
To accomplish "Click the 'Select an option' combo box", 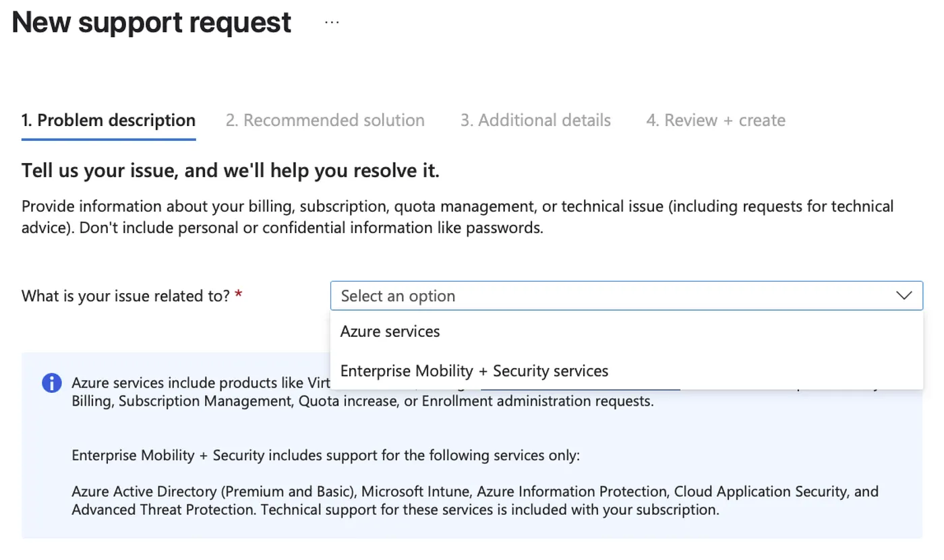I will tap(626, 296).
